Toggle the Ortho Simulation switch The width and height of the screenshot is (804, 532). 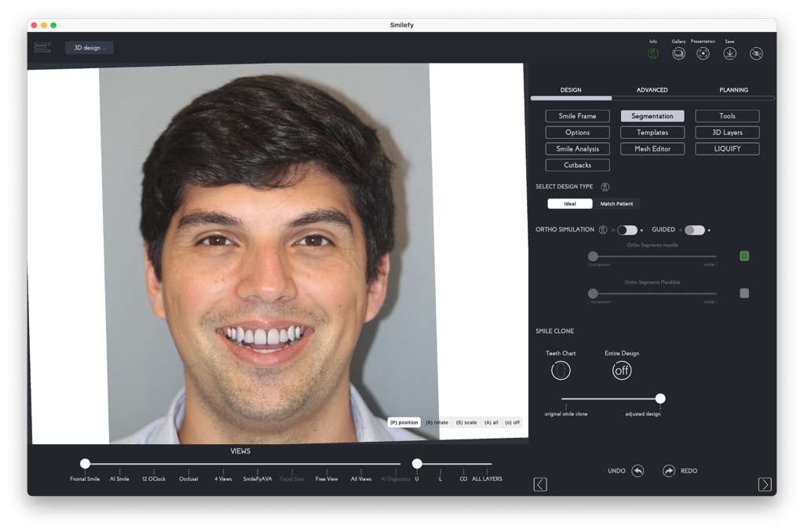pos(627,230)
